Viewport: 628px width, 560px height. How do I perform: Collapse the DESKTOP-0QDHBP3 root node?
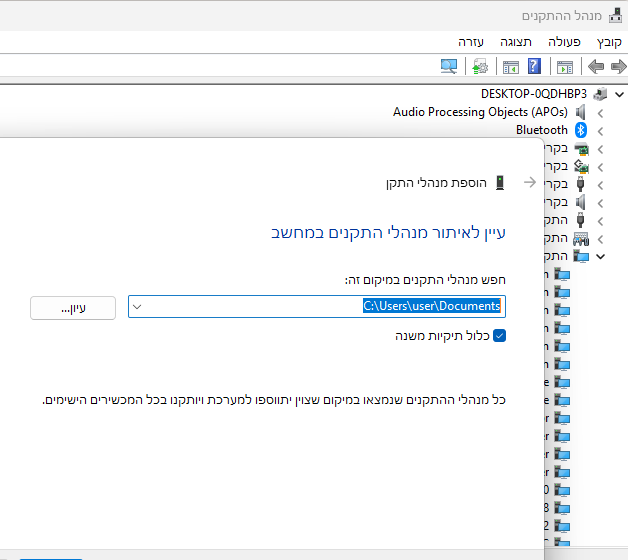coord(617,93)
